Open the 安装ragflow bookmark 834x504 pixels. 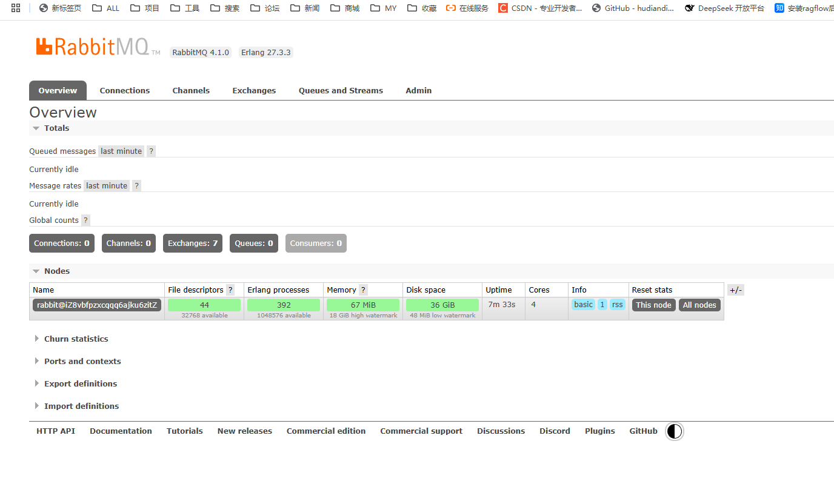[x=804, y=8]
